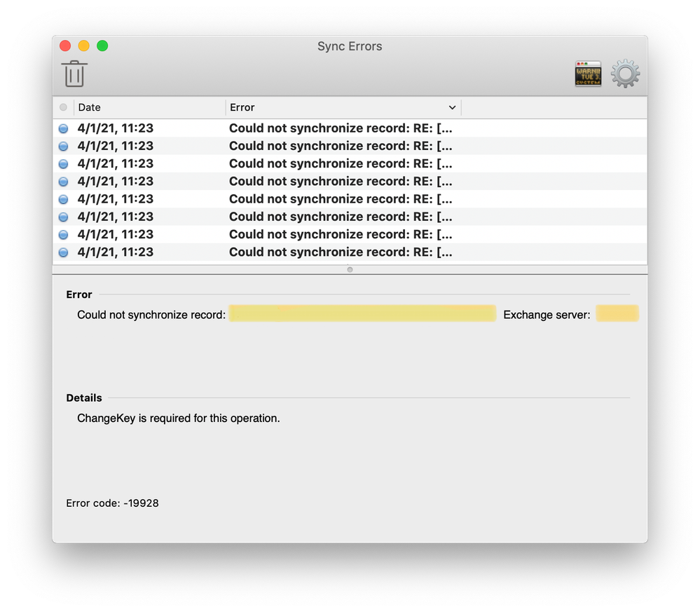Close the Sync Errors window

pyautogui.click(x=65, y=46)
